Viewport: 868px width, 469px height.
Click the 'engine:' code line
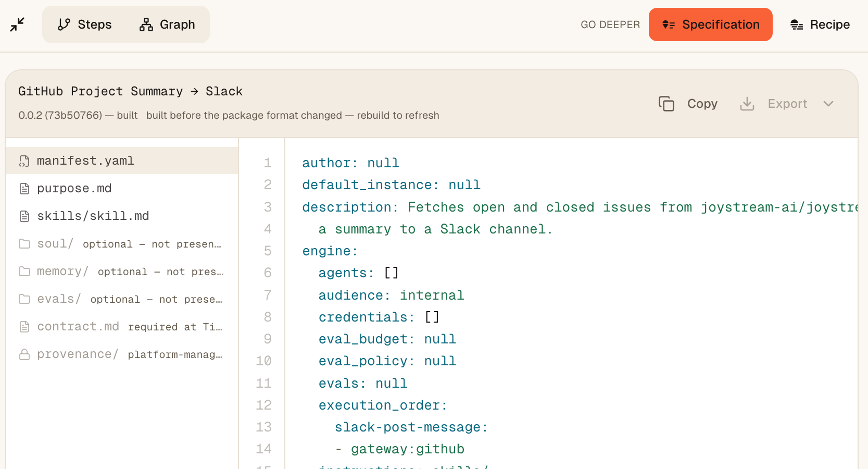330,251
